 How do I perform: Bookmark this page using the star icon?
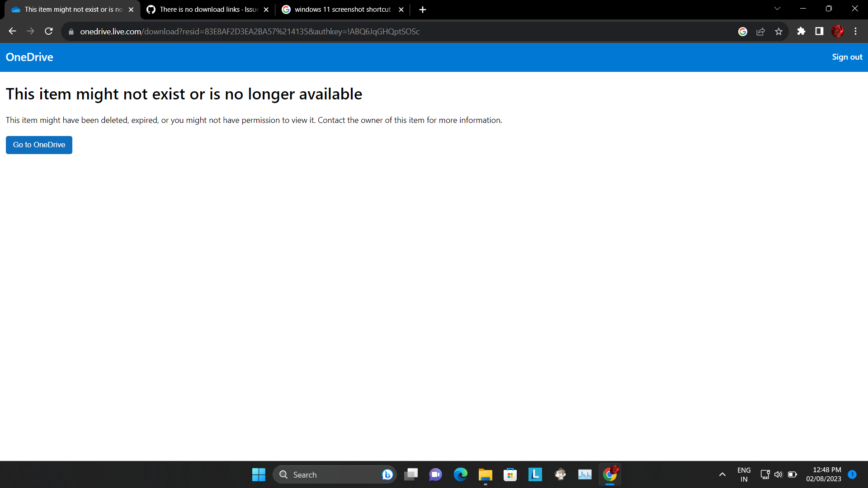point(779,31)
